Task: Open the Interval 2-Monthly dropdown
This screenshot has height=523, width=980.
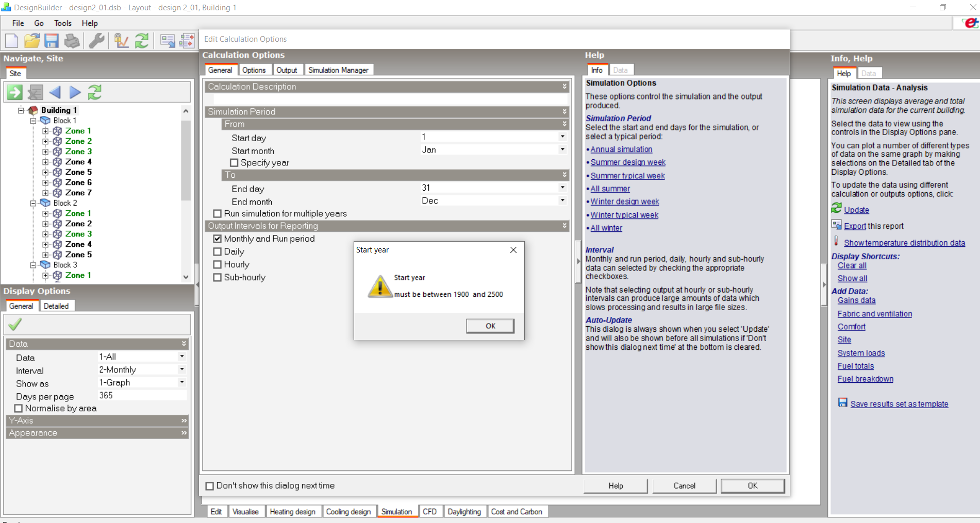Action: tap(181, 369)
